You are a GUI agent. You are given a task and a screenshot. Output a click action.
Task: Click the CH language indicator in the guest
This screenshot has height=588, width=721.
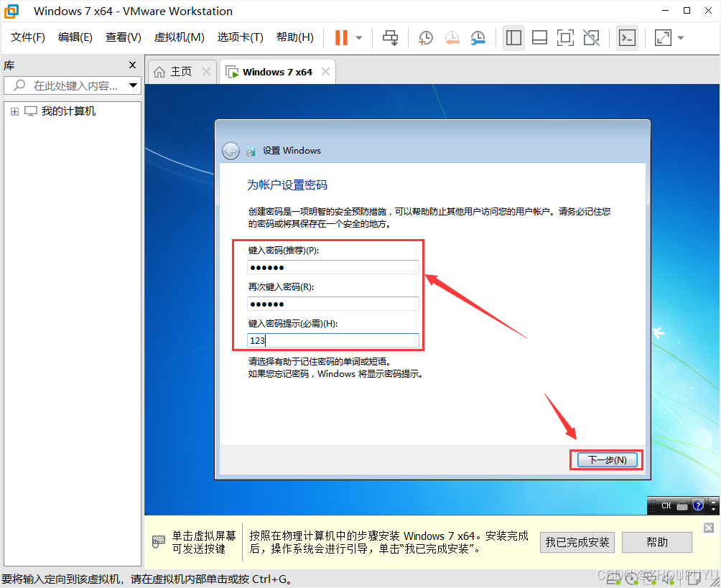pyautogui.click(x=666, y=505)
